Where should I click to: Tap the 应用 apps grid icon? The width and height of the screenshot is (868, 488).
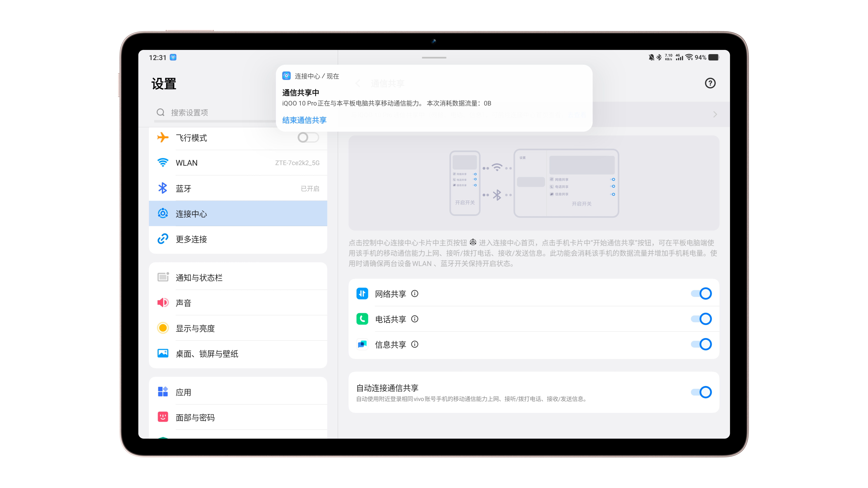[163, 392]
